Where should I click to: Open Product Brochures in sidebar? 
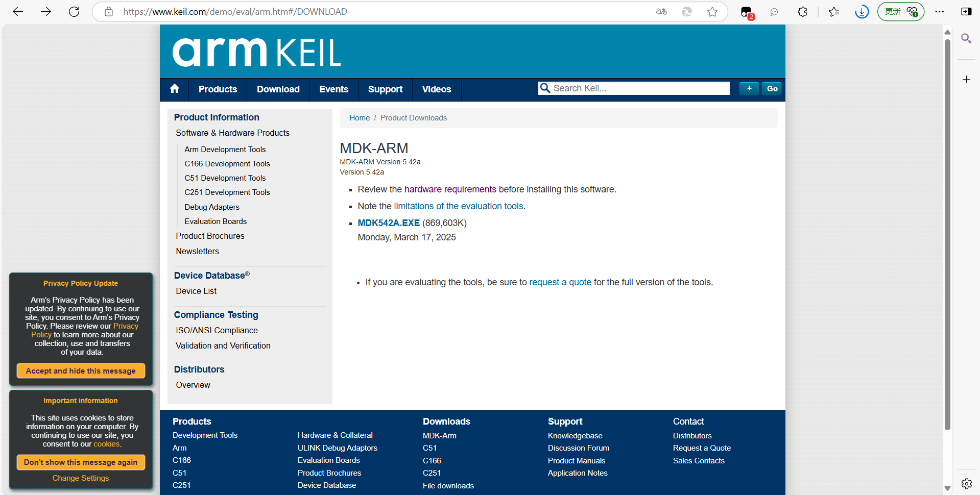click(x=210, y=236)
